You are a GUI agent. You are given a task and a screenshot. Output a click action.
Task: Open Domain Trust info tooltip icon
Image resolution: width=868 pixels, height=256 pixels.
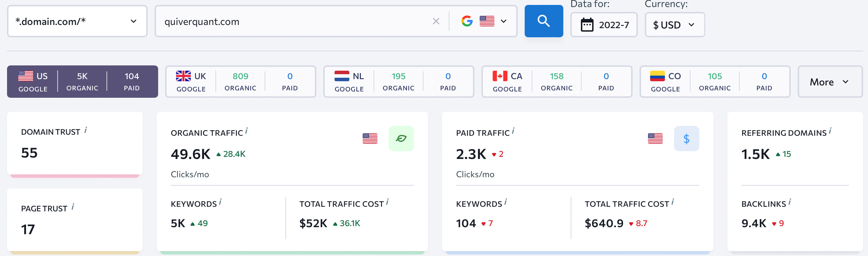coord(85,130)
